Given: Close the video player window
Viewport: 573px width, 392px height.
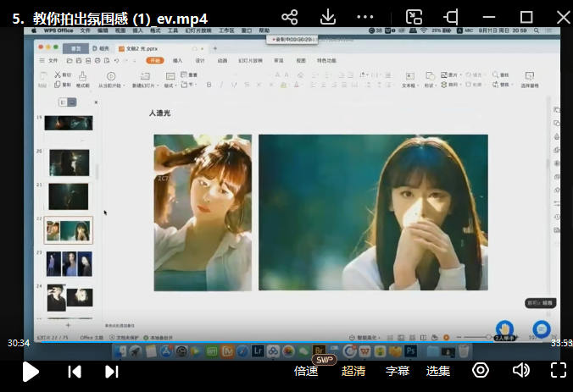Looking at the screenshot, I should click(562, 17).
